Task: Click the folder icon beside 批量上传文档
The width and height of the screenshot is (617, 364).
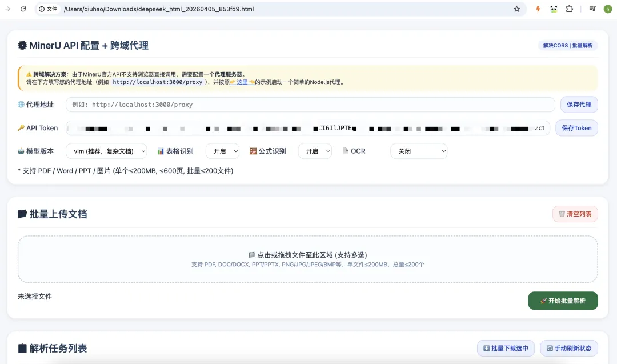Action: tap(22, 214)
